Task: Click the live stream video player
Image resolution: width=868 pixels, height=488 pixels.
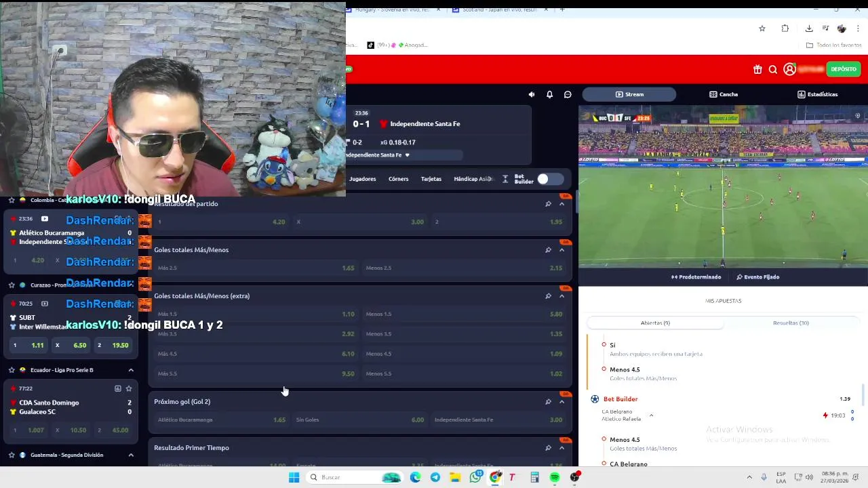Action: coord(723,186)
